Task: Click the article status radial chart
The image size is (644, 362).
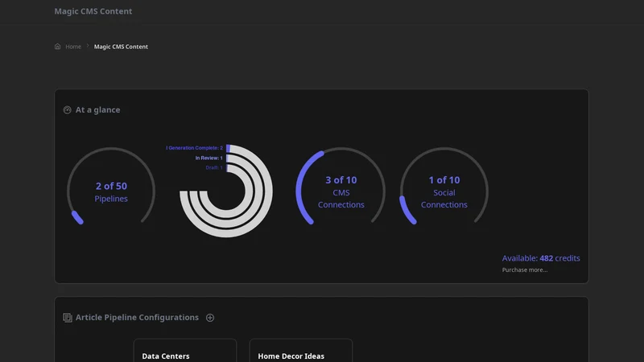Action: tap(226, 191)
